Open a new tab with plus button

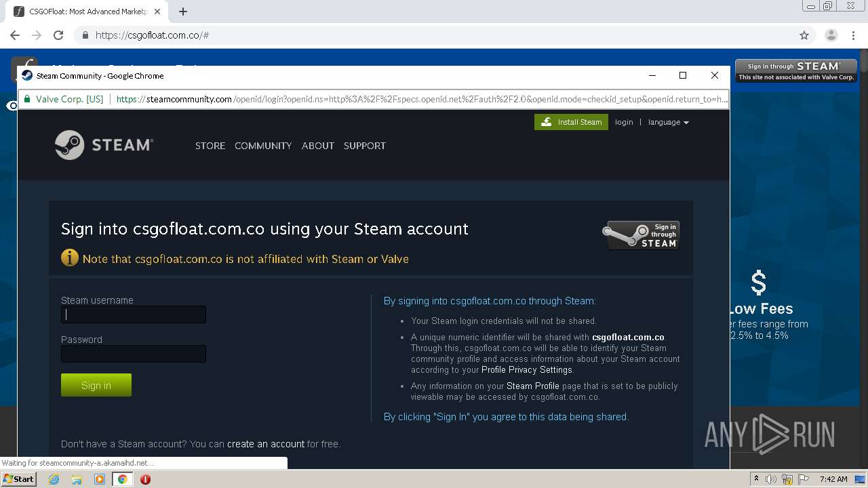tap(183, 12)
